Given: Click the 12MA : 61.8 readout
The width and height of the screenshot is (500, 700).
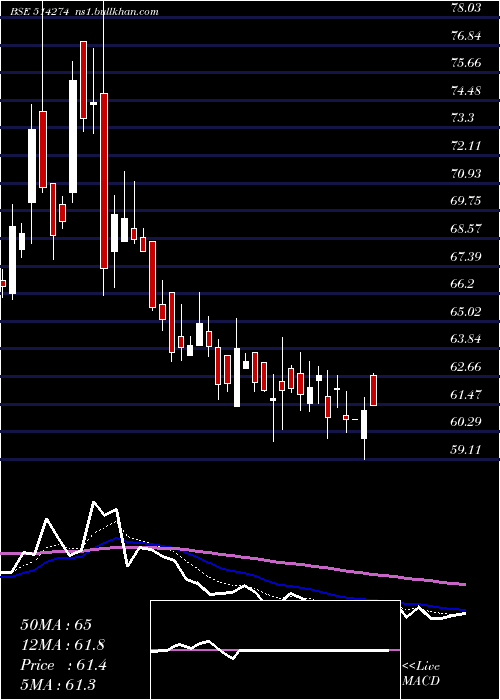Looking at the screenshot, I should pos(63,645).
